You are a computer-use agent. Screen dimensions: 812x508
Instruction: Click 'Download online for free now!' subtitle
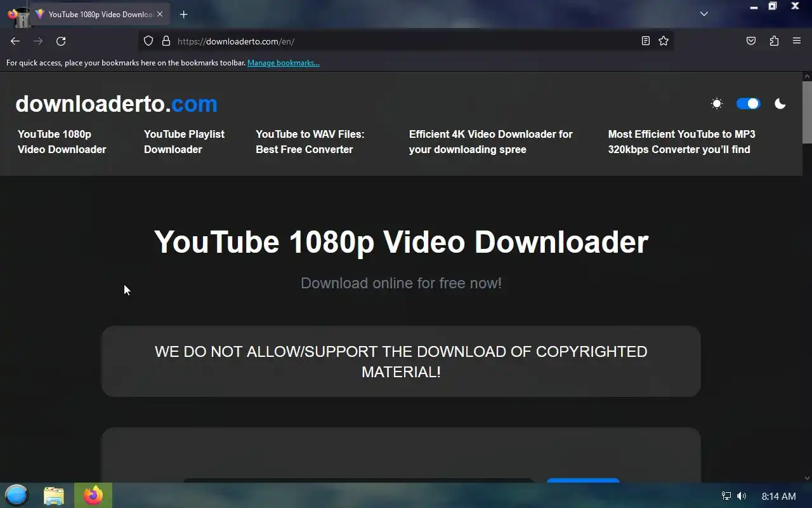click(401, 283)
